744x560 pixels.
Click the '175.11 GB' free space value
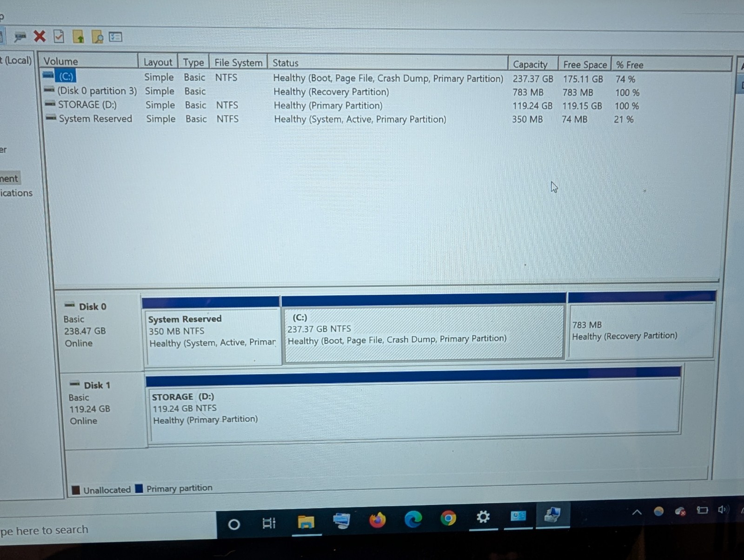pyautogui.click(x=583, y=79)
